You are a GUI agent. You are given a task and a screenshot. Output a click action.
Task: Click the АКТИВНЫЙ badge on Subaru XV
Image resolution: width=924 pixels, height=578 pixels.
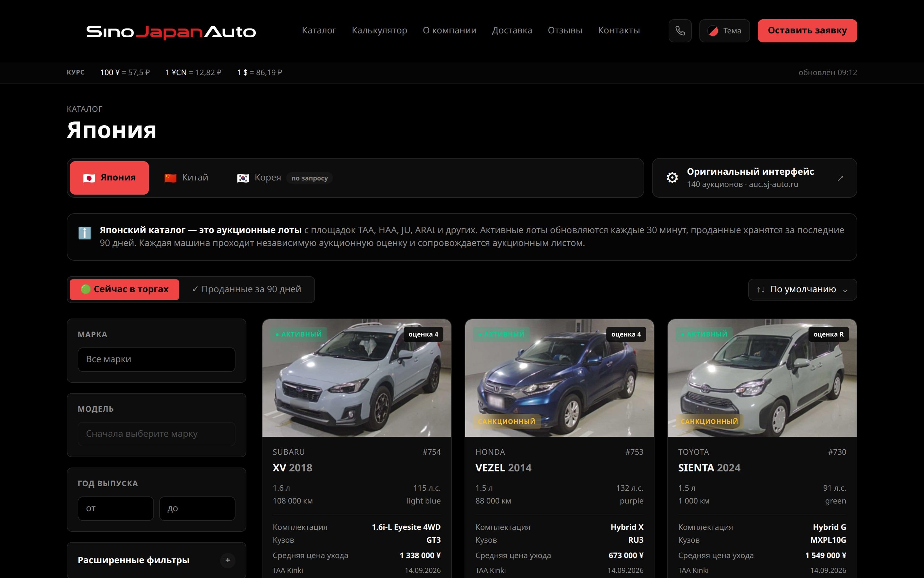299,334
